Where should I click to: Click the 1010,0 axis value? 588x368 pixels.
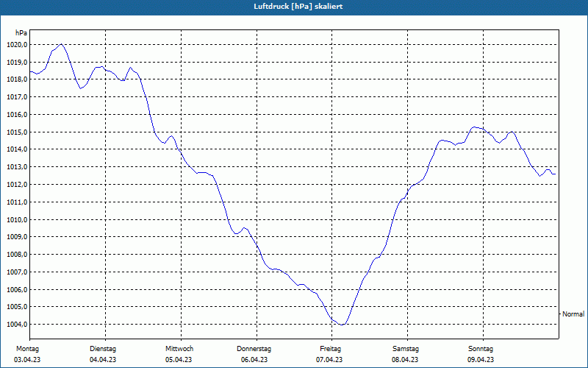[x=17, y=219]
